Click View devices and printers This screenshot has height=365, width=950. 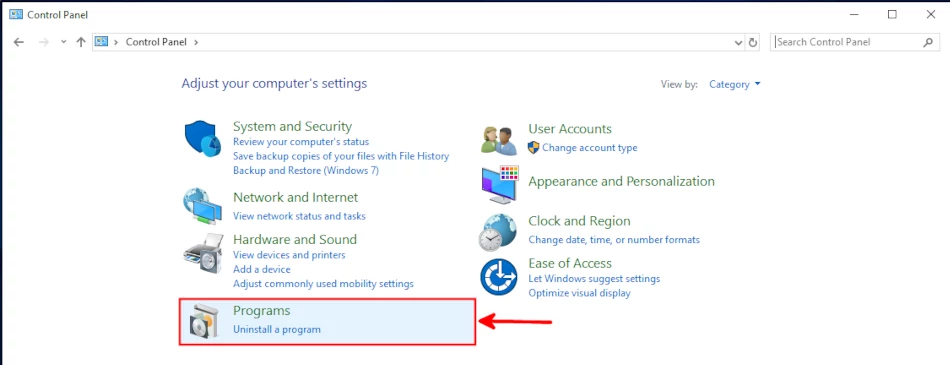click(x=290, y=255)
